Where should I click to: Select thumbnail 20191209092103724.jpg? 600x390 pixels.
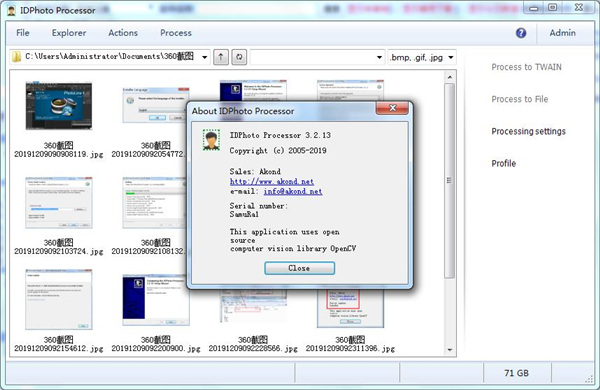coord(59,202)
